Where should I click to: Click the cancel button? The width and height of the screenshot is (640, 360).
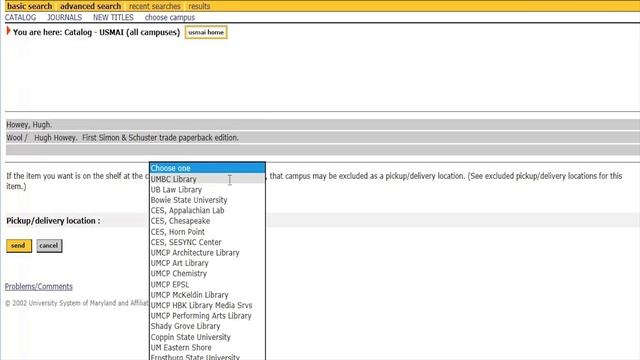[49, 246]
